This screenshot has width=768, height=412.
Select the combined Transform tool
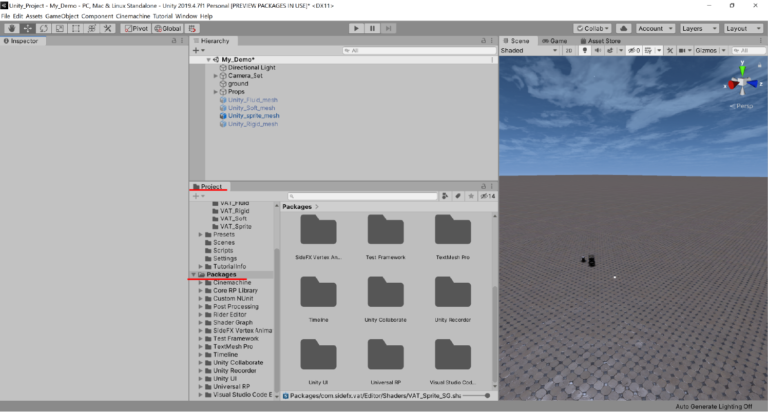coord(92,28)
